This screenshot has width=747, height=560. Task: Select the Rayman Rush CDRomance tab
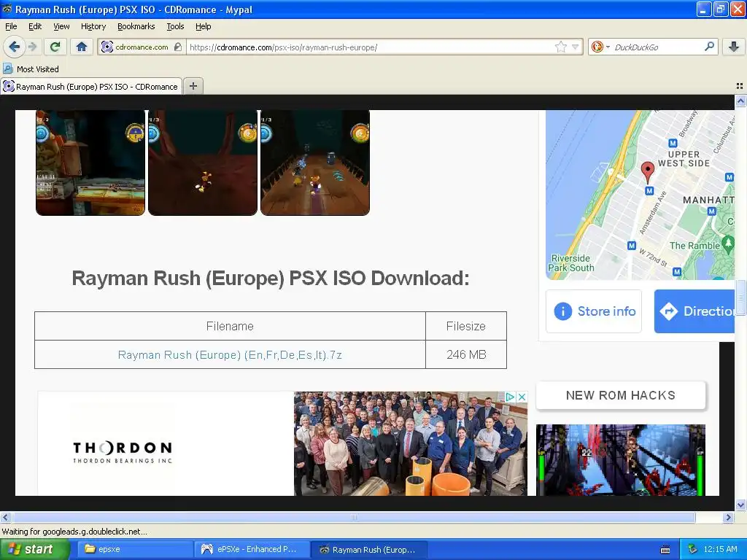coord(91,87)
